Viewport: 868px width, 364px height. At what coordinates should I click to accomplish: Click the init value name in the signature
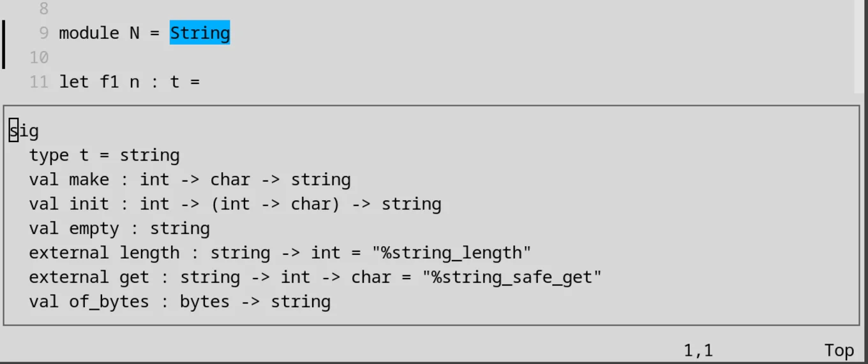coord(89,204)
